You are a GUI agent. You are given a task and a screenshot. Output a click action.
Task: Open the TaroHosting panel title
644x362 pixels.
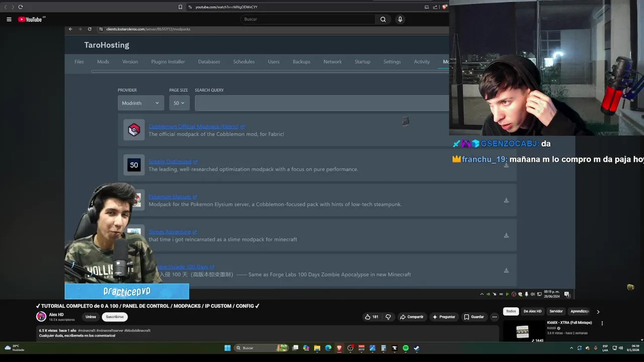107,45
